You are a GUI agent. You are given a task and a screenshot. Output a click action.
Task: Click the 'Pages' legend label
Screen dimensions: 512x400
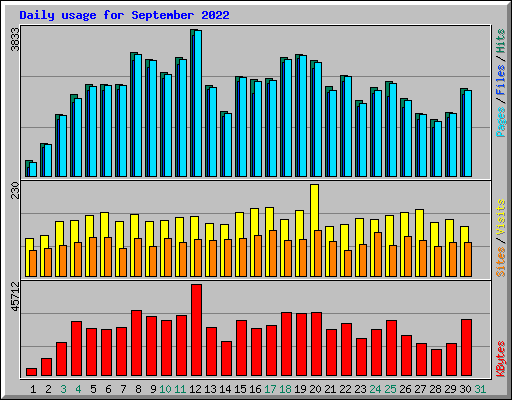pos(500,122)
